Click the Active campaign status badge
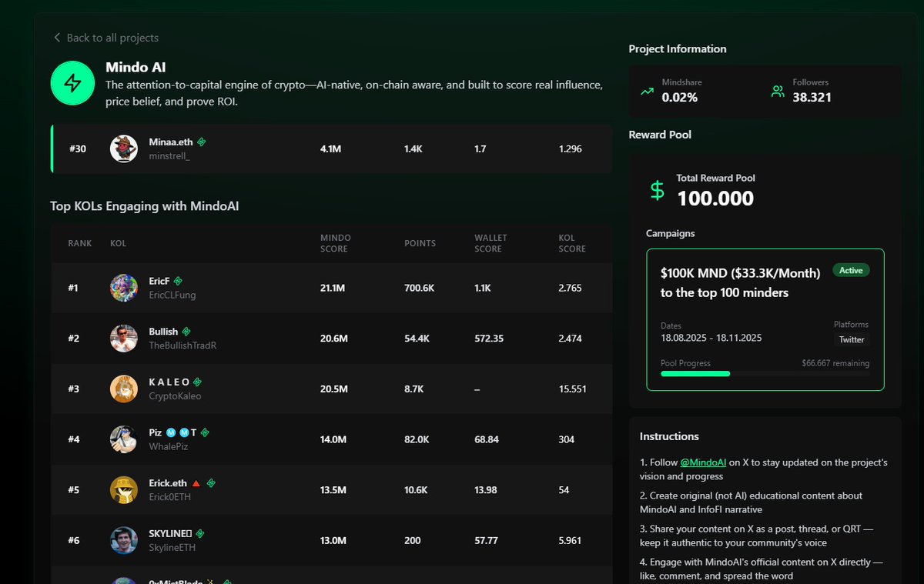This screenshot has height=584, width=924. pyautogui.click(x=851, y=270)
